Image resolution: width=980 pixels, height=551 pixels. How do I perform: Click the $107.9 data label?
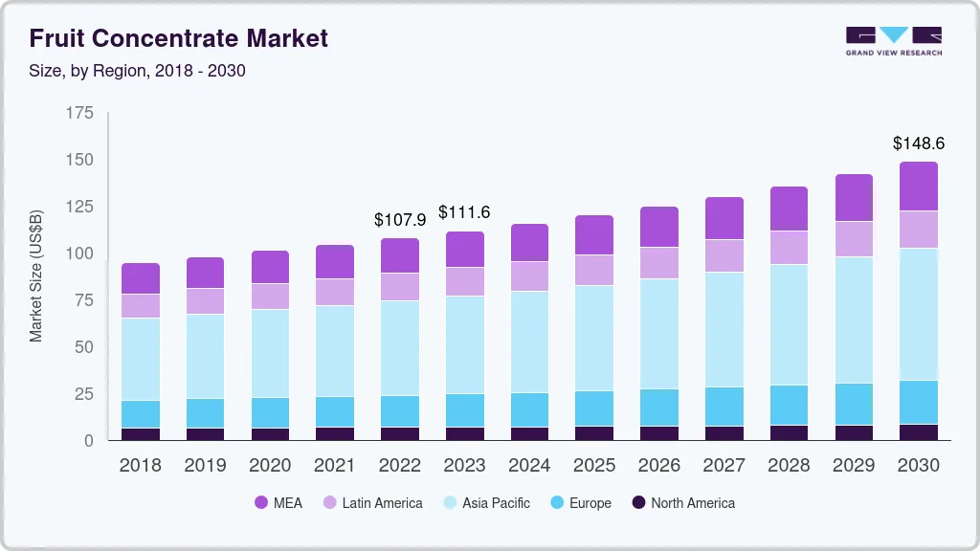pyautogui.click(x=400, y=220)
